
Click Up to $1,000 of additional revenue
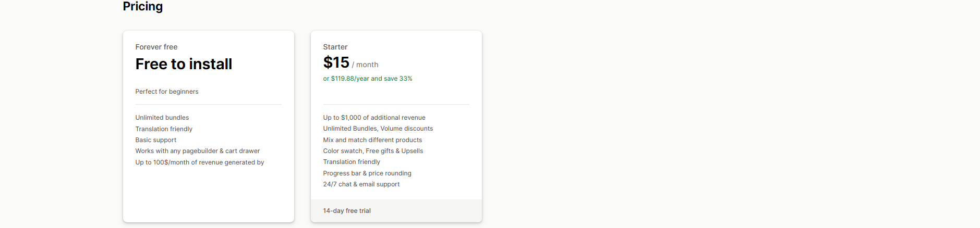pyautogui.click(x=374, y=118)
